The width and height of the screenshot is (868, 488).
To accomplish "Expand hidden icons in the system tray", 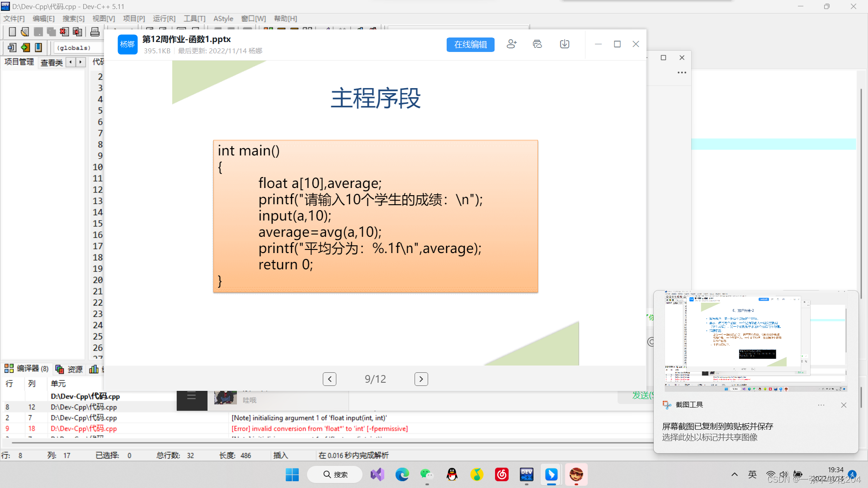I will (734, 474).
